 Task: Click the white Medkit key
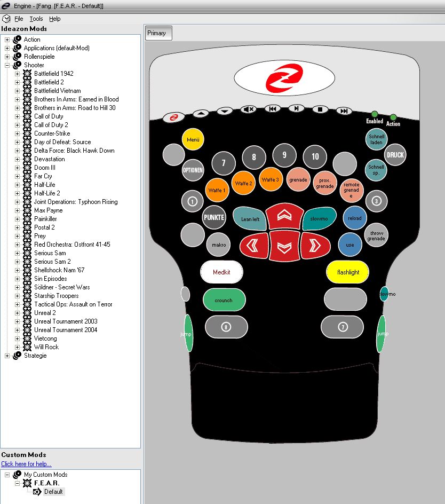(x=221, y=272)
